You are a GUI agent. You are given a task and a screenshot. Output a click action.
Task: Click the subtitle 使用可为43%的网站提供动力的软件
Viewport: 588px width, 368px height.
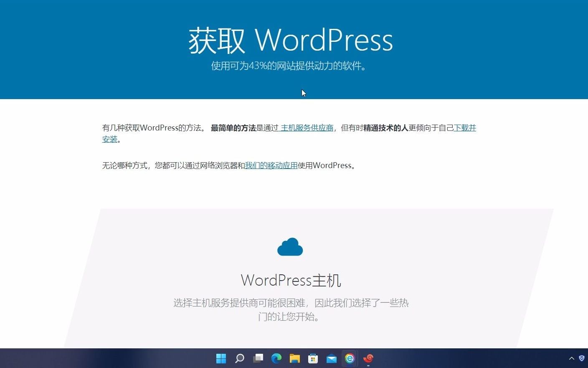tap(289, 66)
